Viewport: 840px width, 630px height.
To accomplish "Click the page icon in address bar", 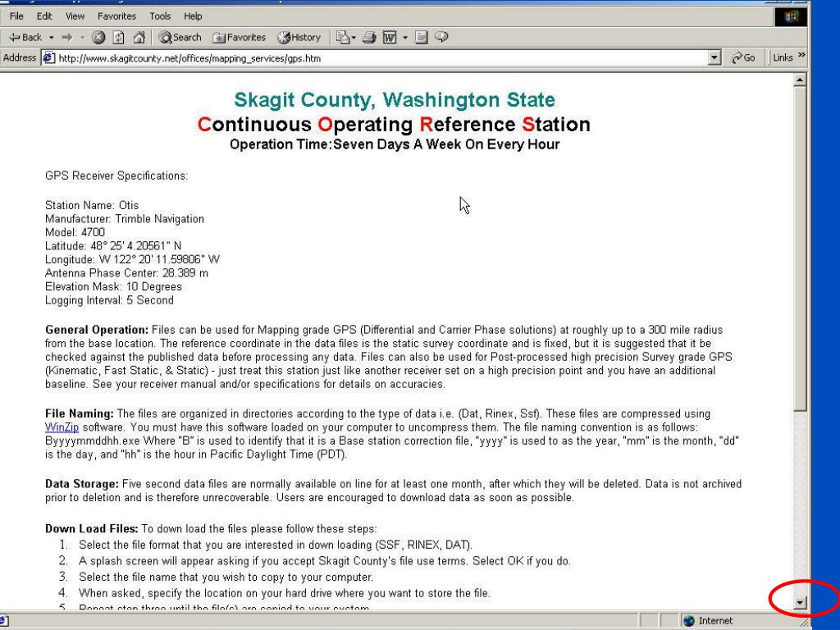I will point(48,58).
